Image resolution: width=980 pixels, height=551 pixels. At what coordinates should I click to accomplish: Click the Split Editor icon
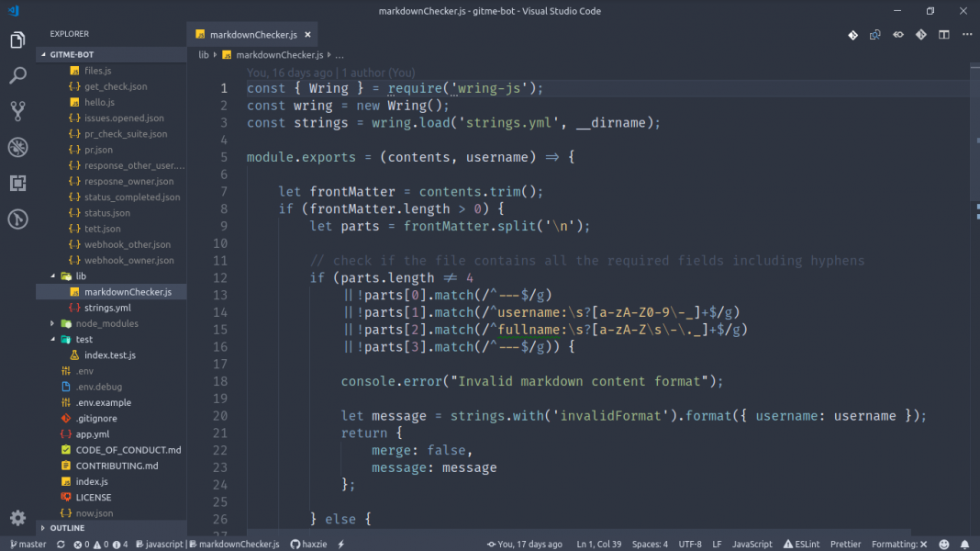point(942,34)
